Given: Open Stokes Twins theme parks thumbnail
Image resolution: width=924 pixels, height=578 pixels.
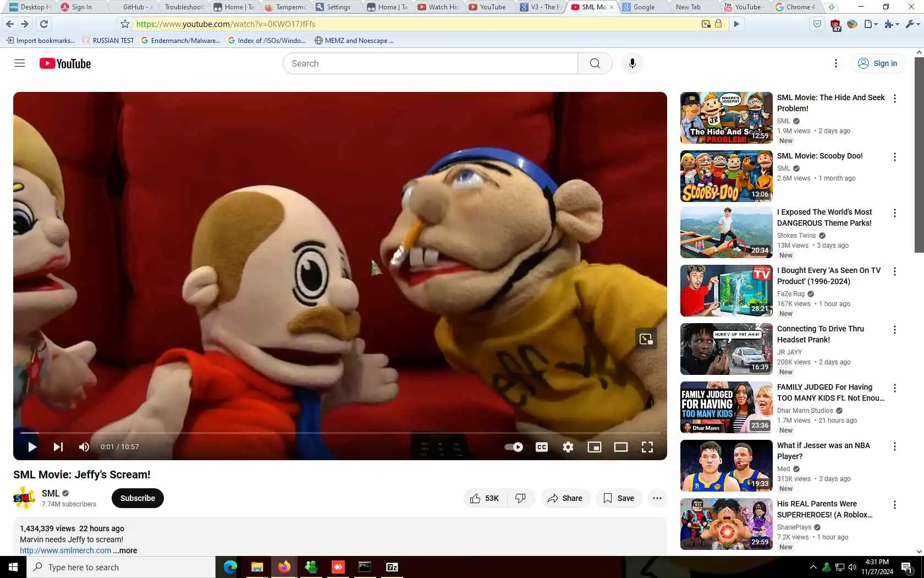Looking at the screenshot, I should [x=726, y=232].
